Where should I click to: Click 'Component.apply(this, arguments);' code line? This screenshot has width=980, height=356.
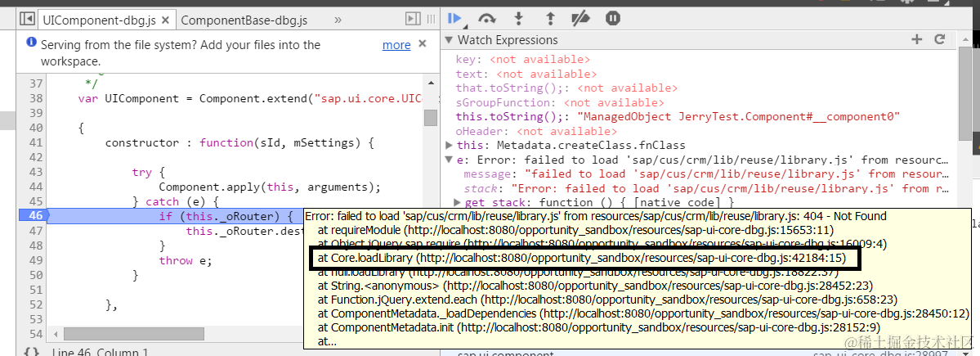[270, 187]
